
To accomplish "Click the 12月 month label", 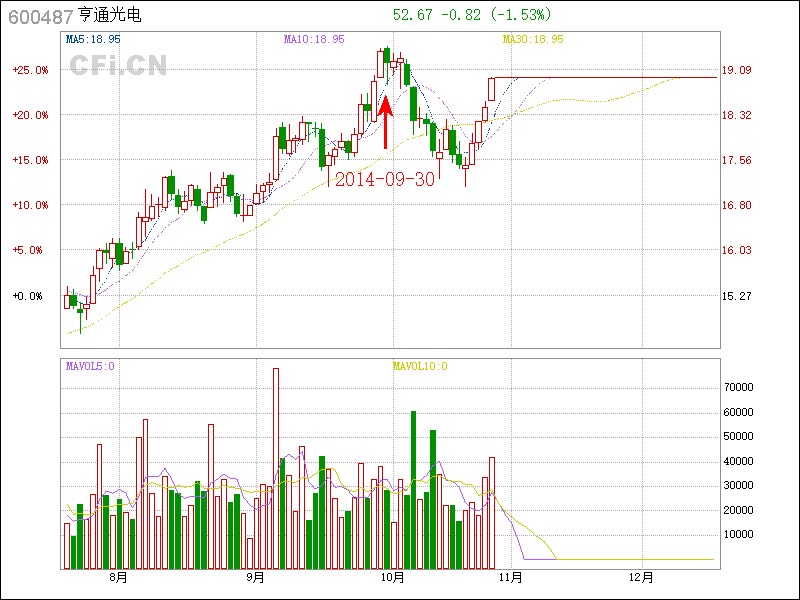I will [x=641, y=577].
